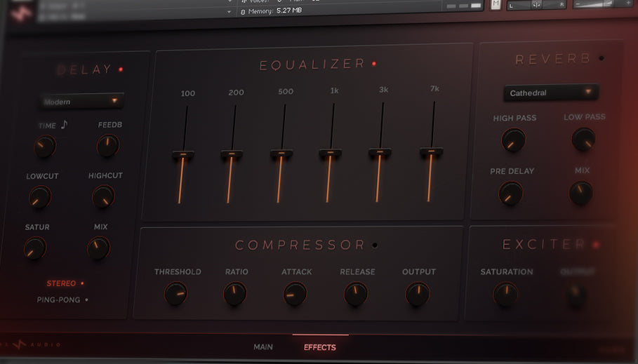Switch to the Main tab
Screen dimensions: 638x364
(x=263, y=347)
